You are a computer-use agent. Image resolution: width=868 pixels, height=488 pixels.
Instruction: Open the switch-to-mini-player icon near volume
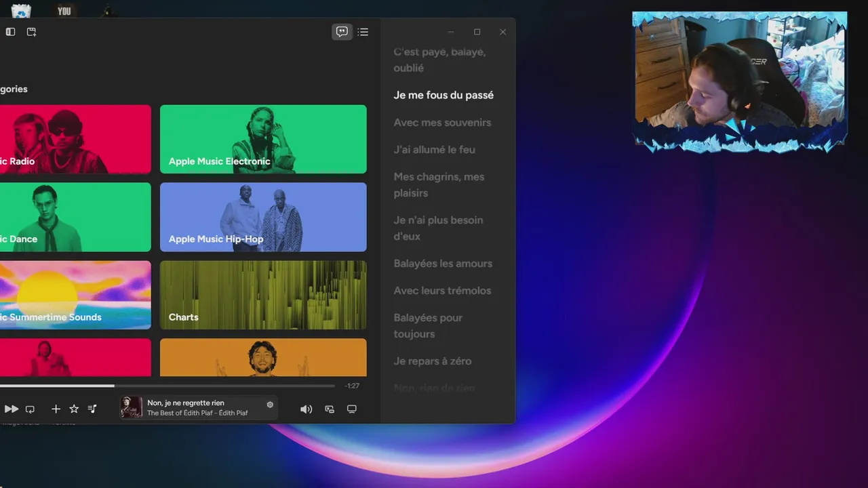[x=330, y=409]
